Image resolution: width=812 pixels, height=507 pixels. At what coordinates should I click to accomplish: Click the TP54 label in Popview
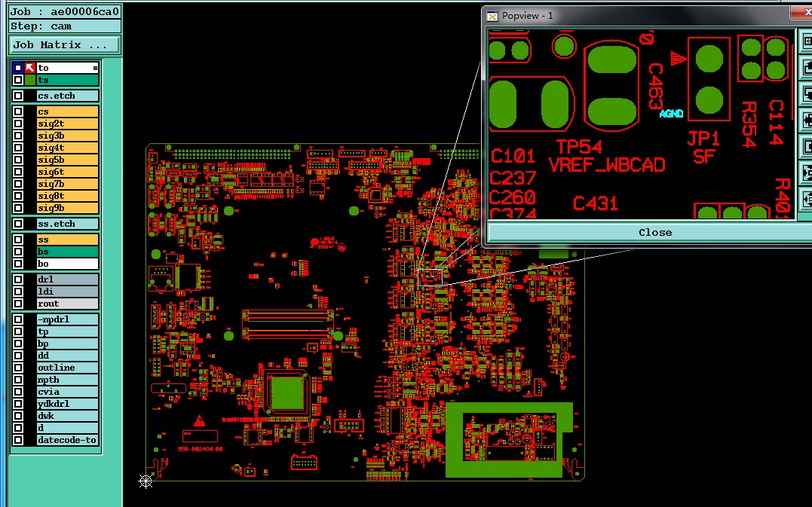[x=580, y=147]
